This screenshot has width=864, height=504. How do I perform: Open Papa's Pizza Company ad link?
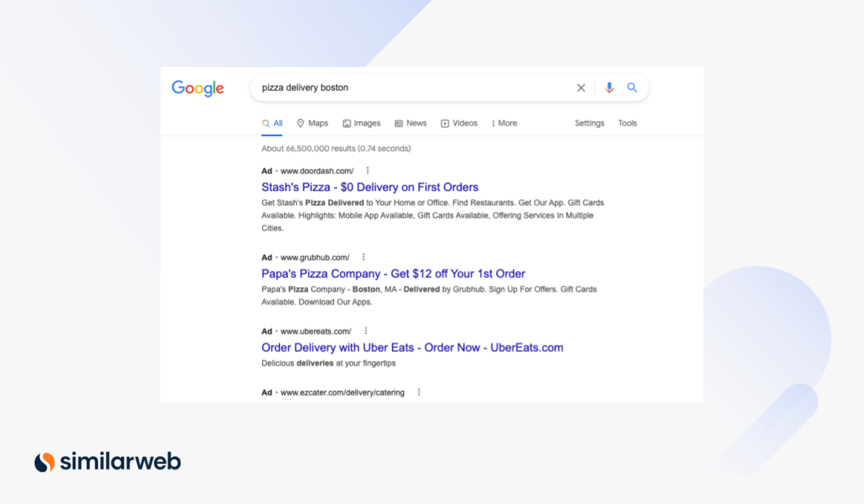393,274
